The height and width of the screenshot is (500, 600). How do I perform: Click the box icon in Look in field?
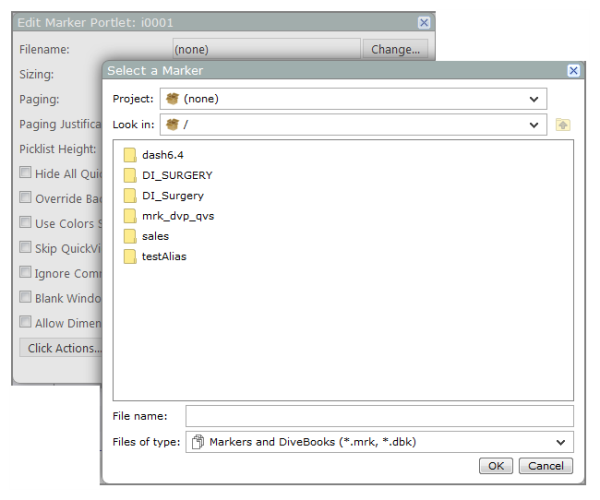[x=172, y=124]
